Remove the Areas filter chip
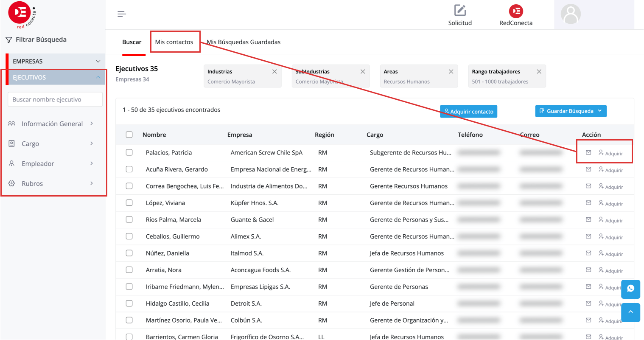Screen dimensions: 644x340 point(451,72)
